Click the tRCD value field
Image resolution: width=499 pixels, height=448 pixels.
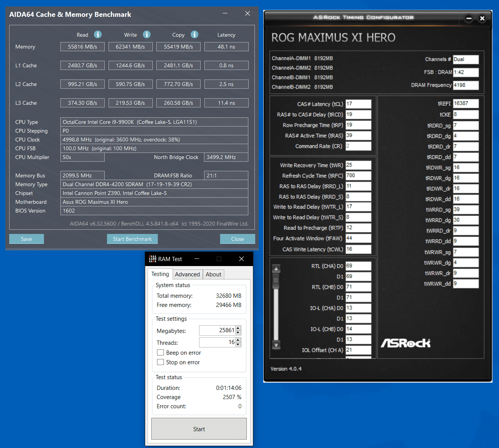coord(358,114)
